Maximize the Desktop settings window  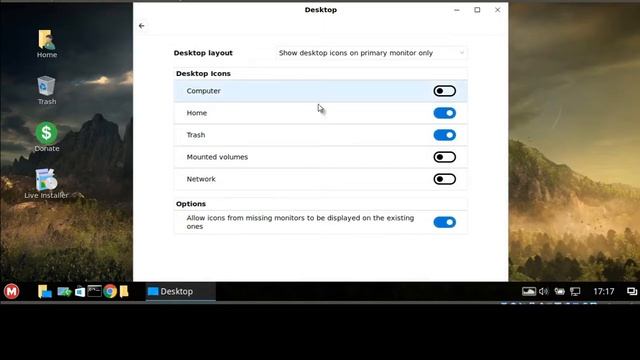point(477,10)
